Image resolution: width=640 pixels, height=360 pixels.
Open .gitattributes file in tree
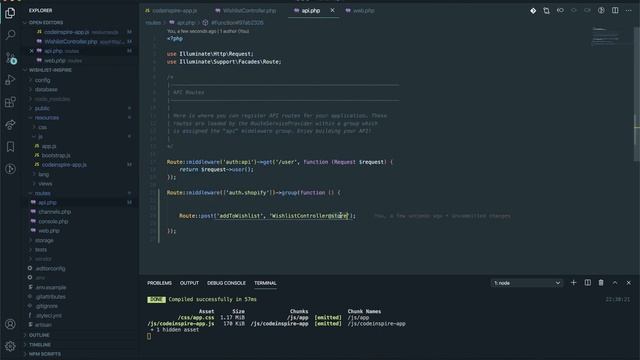pos(51,297)
